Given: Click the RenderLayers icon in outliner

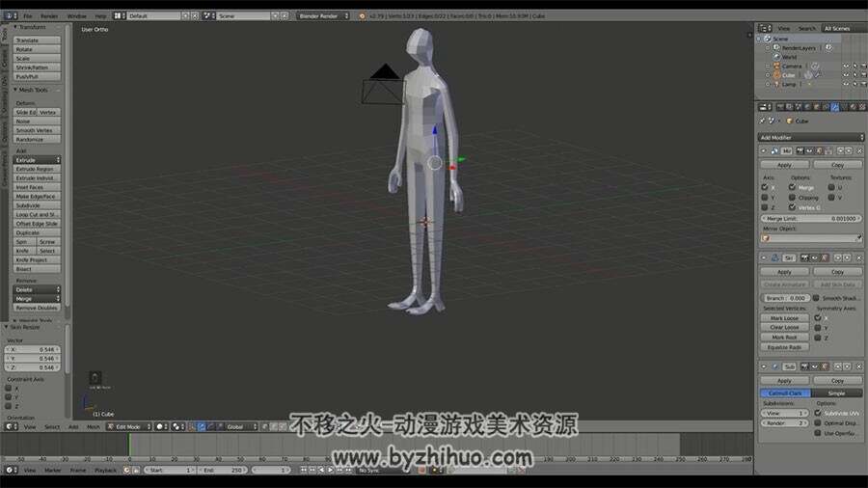Looking at the screenshot, I should (776, 47).
